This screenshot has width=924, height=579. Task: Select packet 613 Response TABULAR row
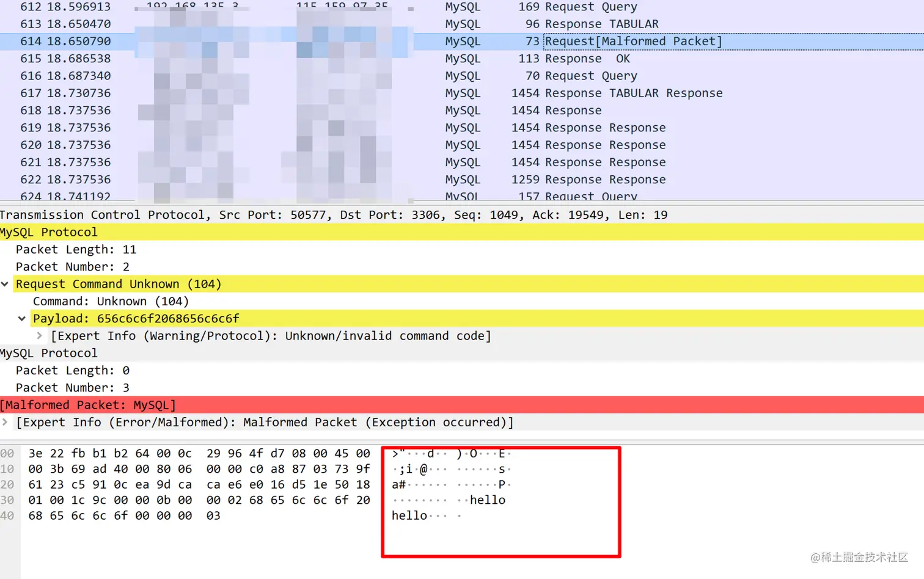(x=462, y=24)
